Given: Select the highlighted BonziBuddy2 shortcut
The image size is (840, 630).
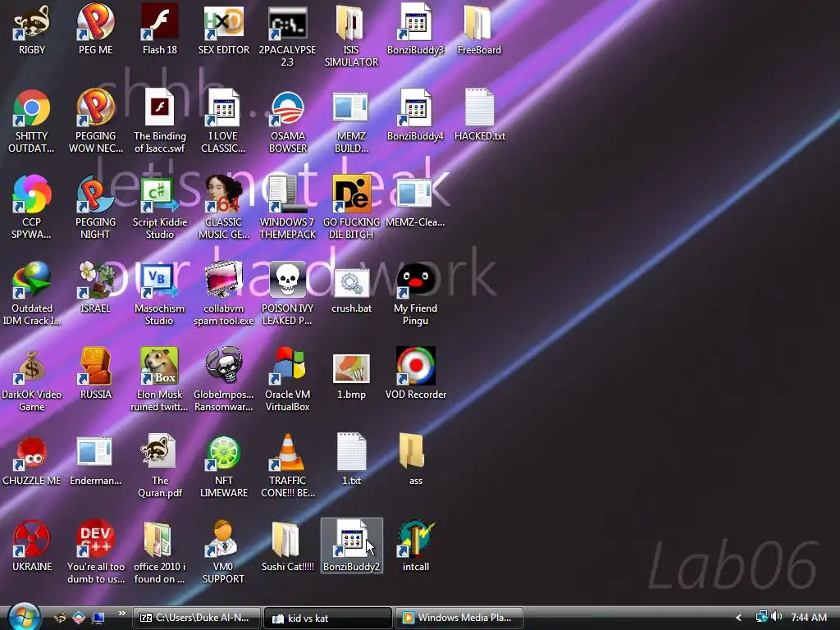Looking at the screenshot, I should pyautogui.click(x=351, y=545).
